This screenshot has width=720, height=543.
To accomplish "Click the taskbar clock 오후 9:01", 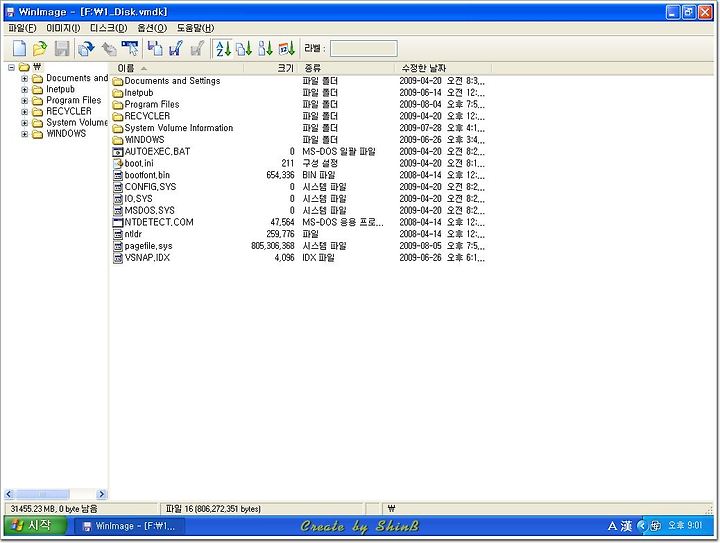I will pyautogui.click(x=685, y=525).
